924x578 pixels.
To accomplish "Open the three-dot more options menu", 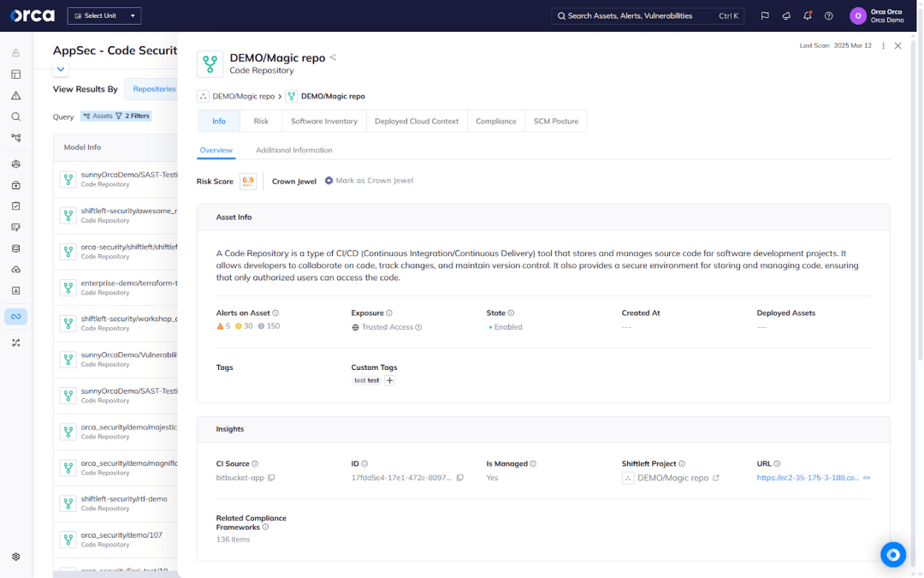I will (883, 45).
